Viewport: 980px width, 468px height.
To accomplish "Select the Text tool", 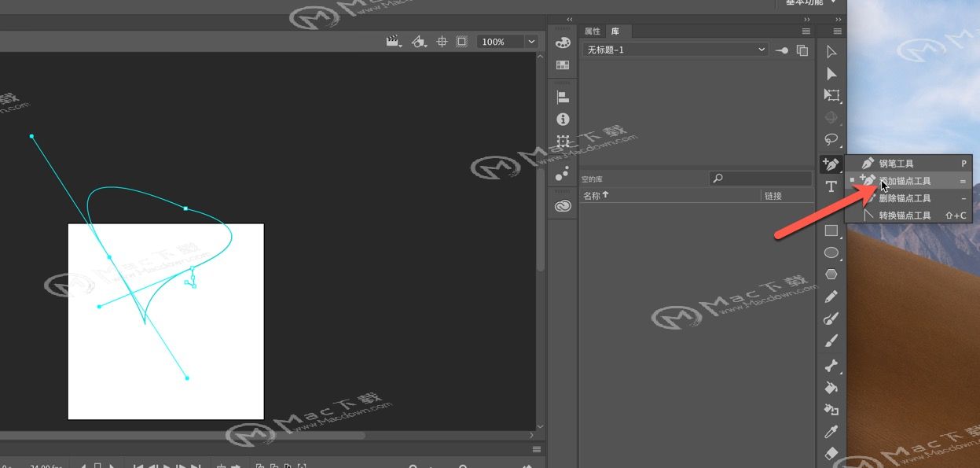I will coord(831,186).
